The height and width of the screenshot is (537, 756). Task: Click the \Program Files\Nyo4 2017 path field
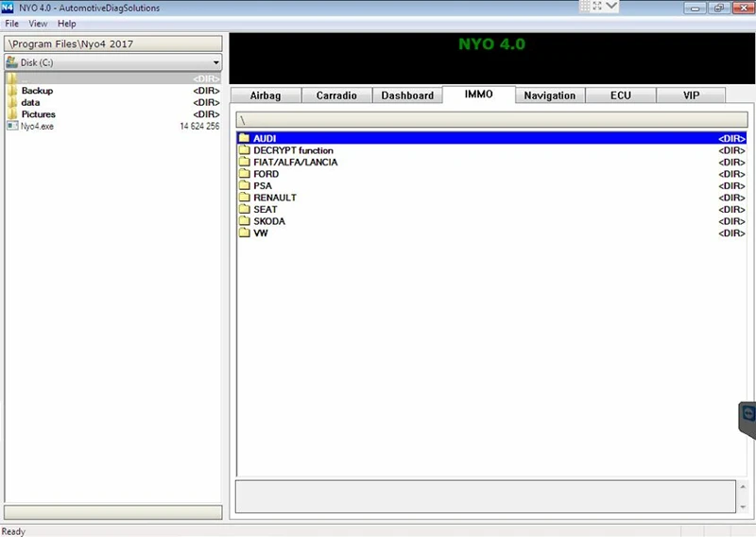(113, 43)
